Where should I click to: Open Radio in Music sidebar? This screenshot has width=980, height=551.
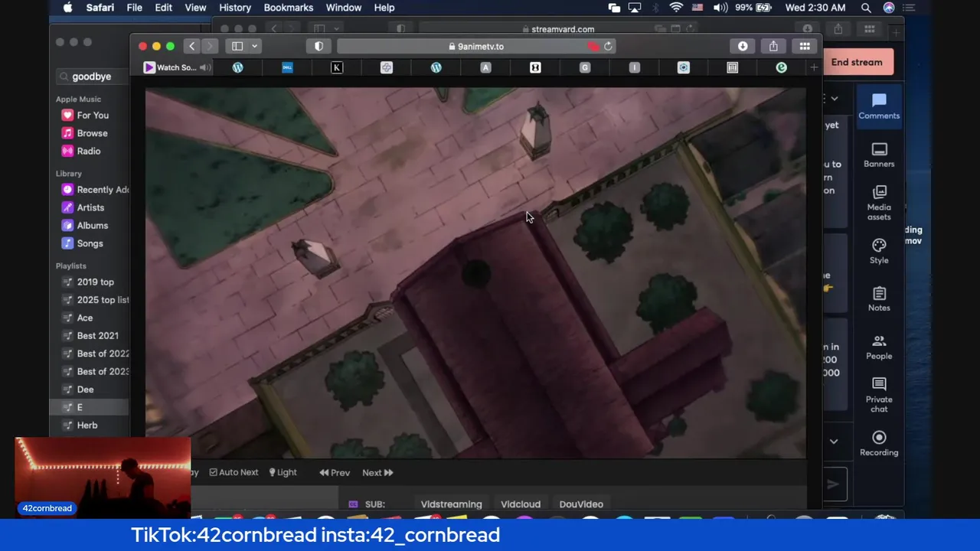click(x=82, y=151)
